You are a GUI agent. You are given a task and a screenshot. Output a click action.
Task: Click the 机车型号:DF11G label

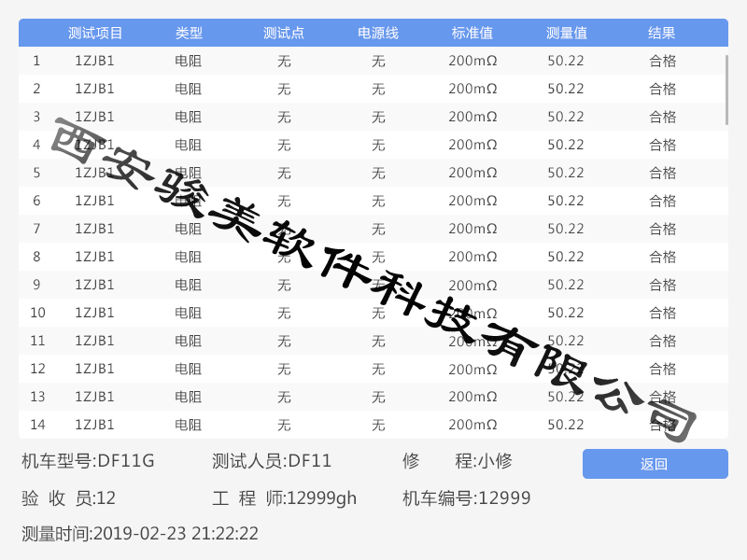(x=88, y=461)
